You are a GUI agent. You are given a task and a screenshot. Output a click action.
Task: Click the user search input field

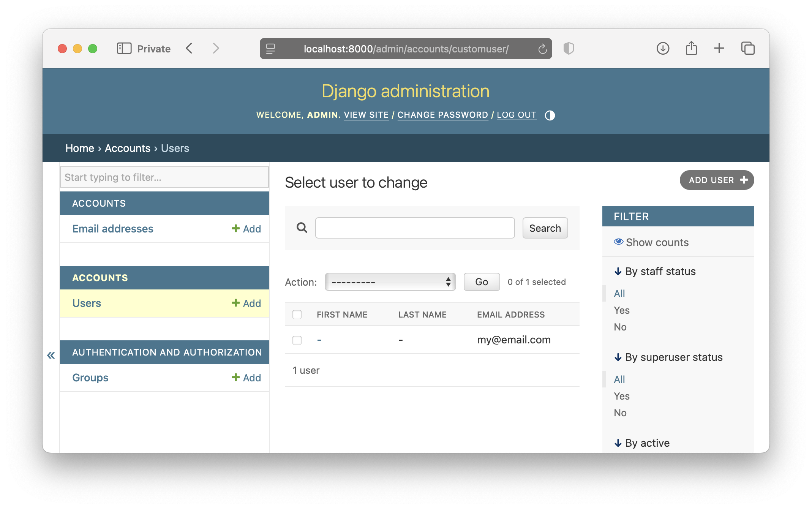pyautogui.click(x=415, y=228)
